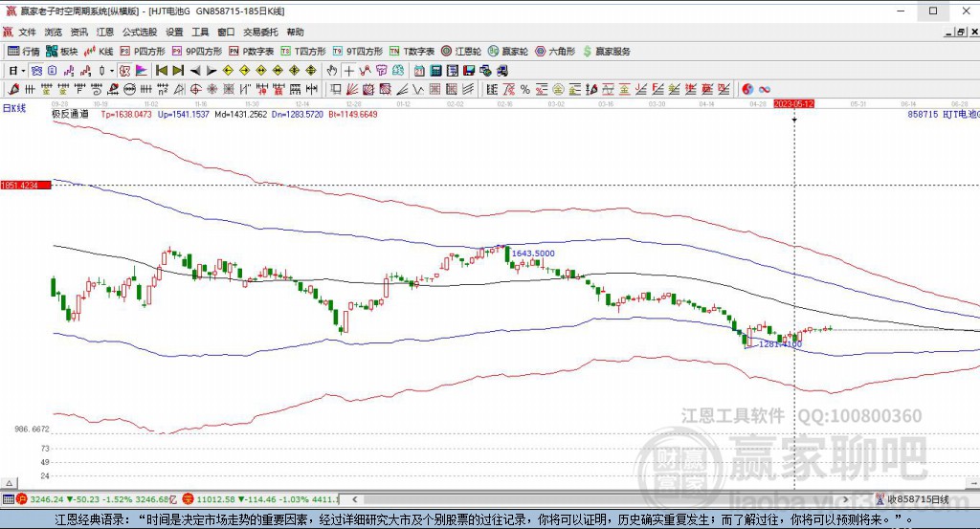Jump to first bar with skip-start arrow

(x=161, y=71)
